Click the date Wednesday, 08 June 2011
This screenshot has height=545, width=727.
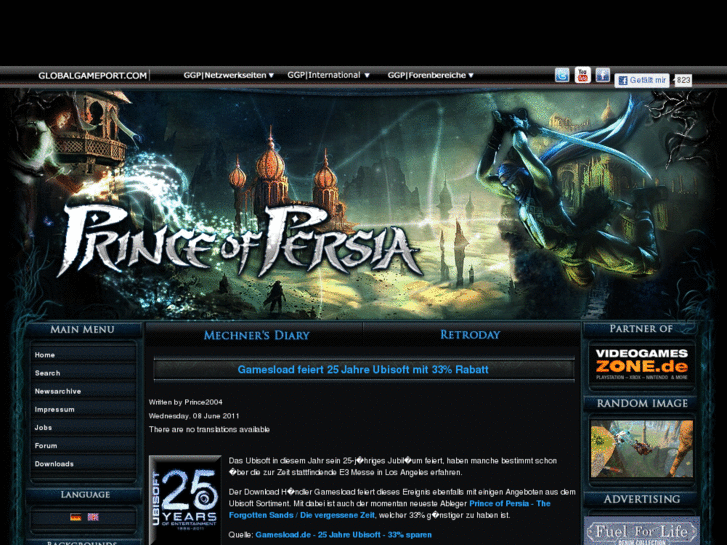click(x=194, y=416)
